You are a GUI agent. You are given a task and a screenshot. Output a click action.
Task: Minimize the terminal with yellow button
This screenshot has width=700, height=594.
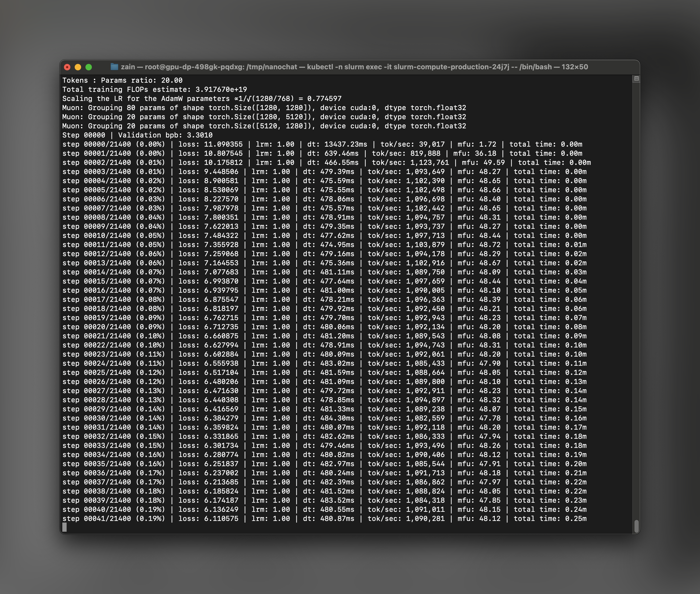pos(78,67)
